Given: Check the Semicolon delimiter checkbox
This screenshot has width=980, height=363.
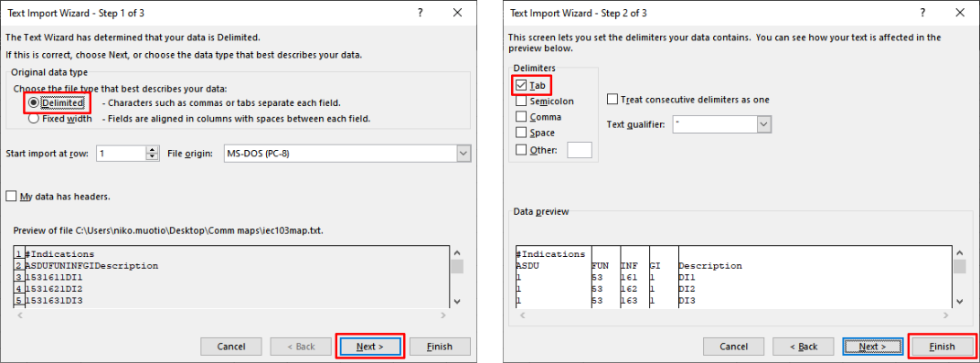Looking at the screenshot, I should 521,101.
